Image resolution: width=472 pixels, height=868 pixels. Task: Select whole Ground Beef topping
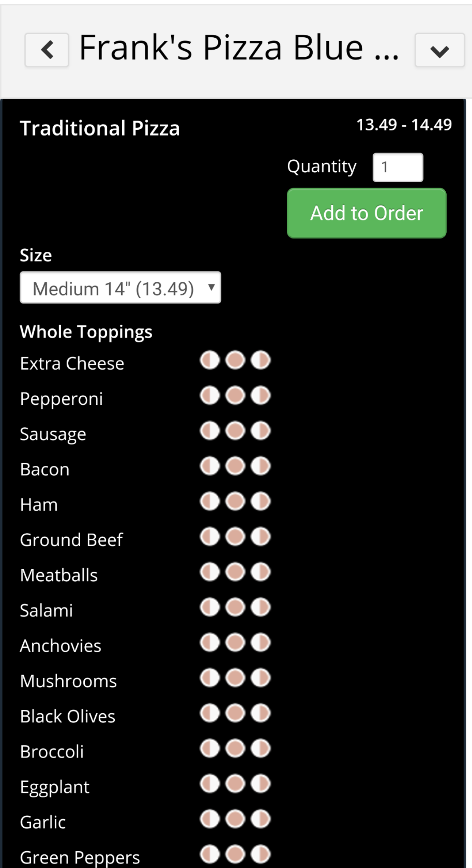coord(235,537)
